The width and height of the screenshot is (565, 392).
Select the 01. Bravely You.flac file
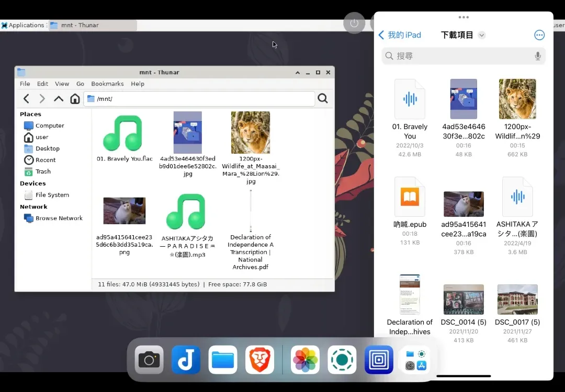pos(125,138)
